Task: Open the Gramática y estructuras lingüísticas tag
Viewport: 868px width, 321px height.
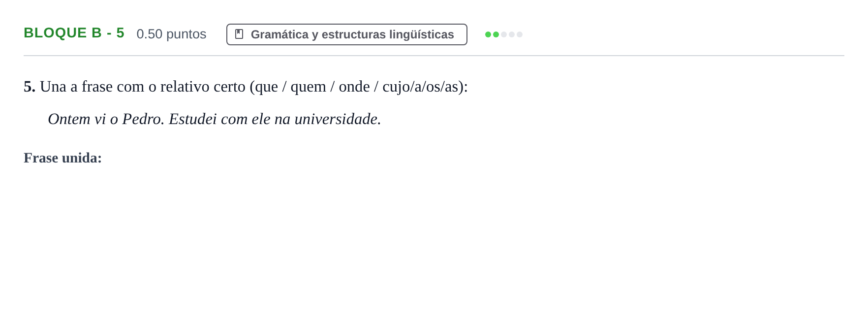Action: [x=346, y=34]
